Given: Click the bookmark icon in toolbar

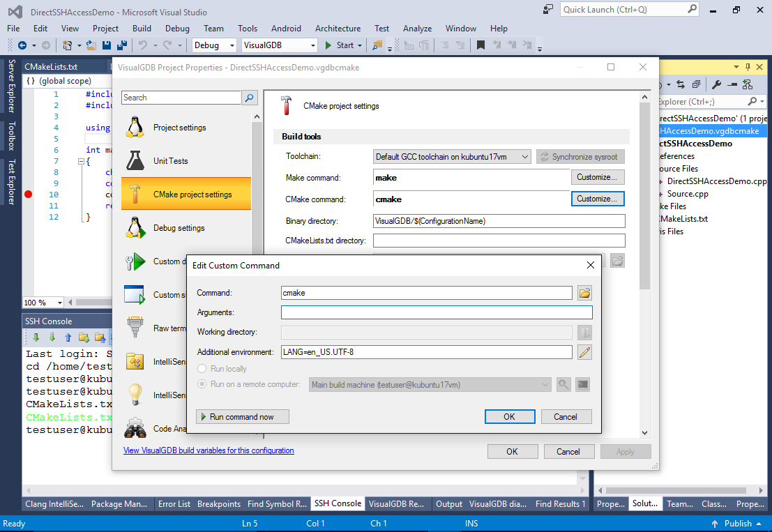Looking at the screenshot, I should [x=481, y=45].
